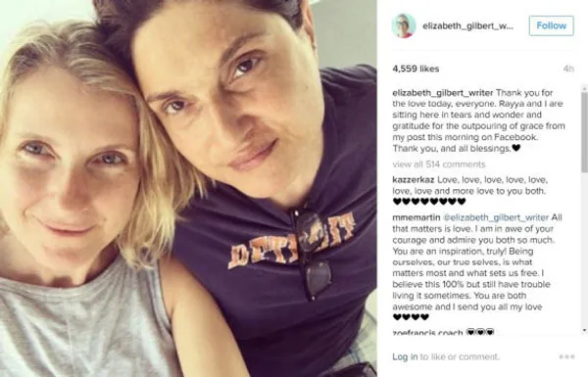Click the comments scrollbar thumb

(584, 131)
